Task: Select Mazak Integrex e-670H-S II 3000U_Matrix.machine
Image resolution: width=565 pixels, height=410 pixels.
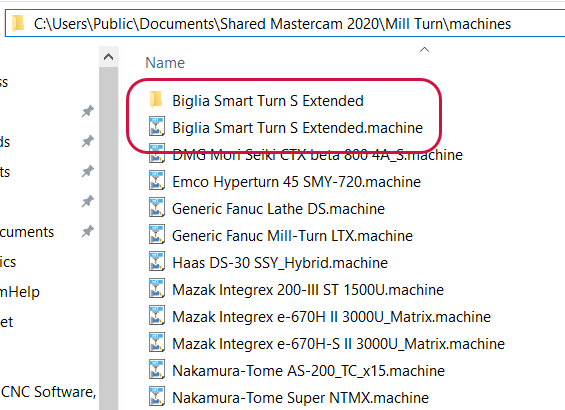Action: pyautogui.click(x=338, y=344)
